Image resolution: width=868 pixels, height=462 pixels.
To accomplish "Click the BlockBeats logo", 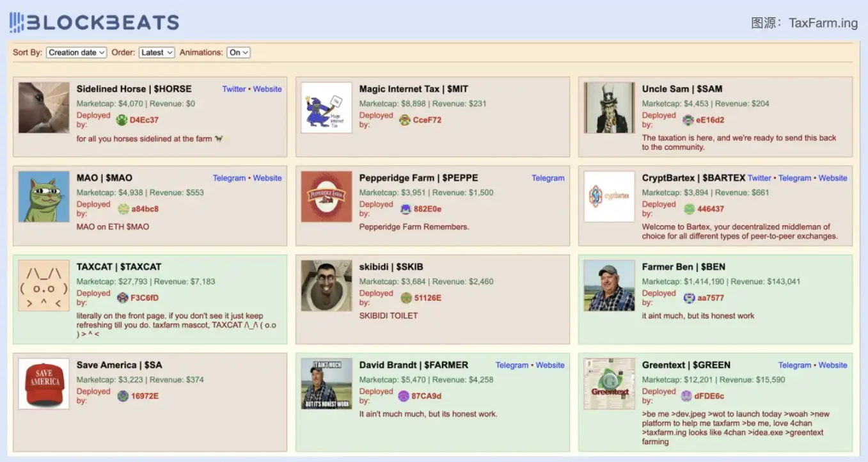I will tap(94, 23).
